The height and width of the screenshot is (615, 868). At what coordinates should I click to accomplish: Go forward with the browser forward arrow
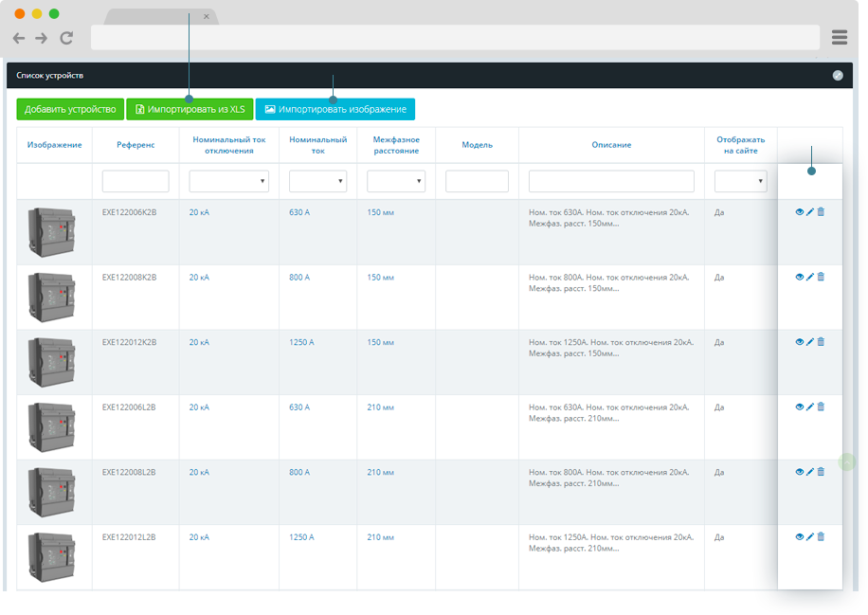click(x=42, y=38)
